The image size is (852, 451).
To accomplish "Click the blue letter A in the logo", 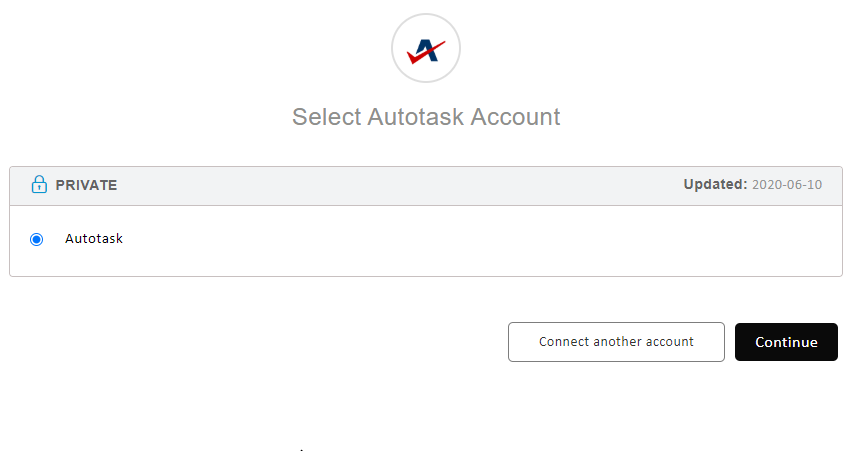I will tap(427, 51).
